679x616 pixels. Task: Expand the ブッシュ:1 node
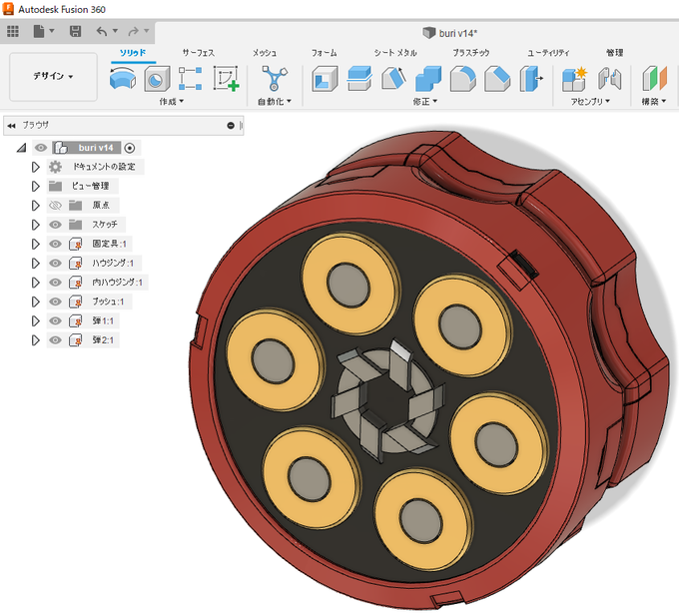[36, 302]
